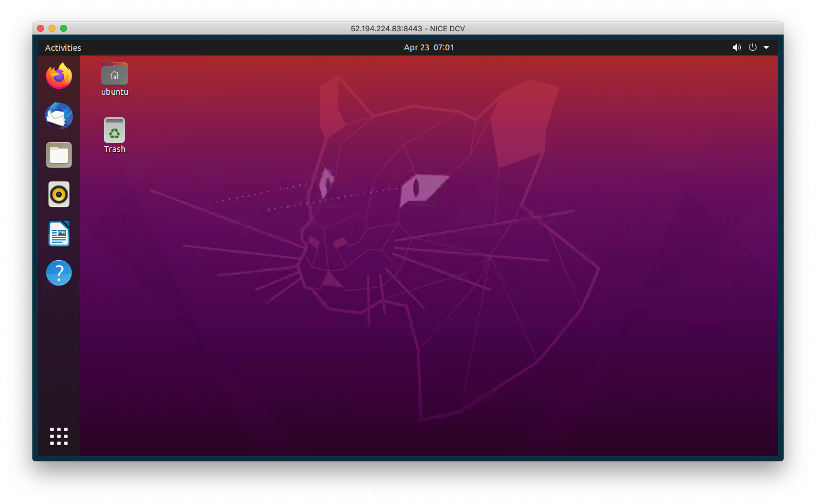Image resolution: width=816 pixels, height=504 pixels.
Task: Click the NICE DCV window title bar
Action: (408, 28)
